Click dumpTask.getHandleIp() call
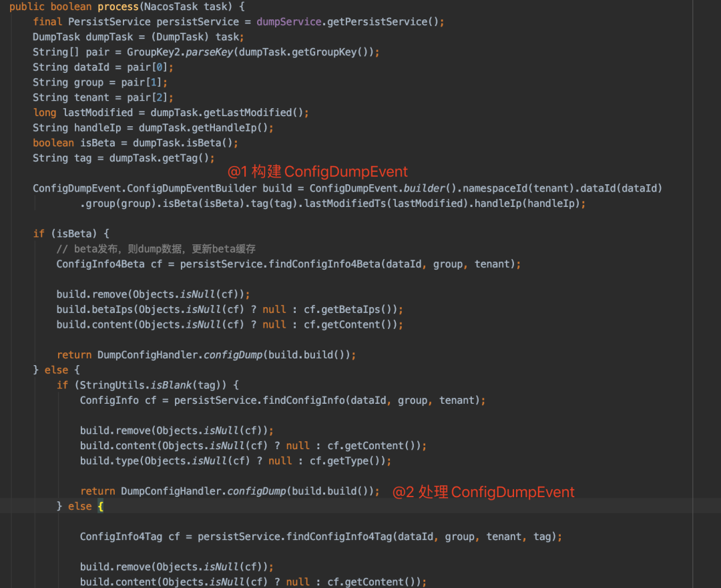The image size is (721, 588). [203, 128]
